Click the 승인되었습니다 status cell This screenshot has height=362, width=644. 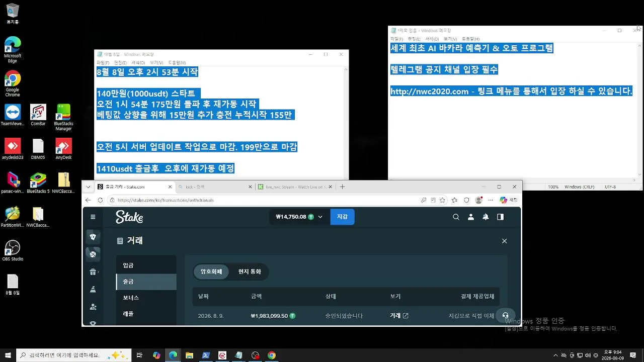point(344,316)
